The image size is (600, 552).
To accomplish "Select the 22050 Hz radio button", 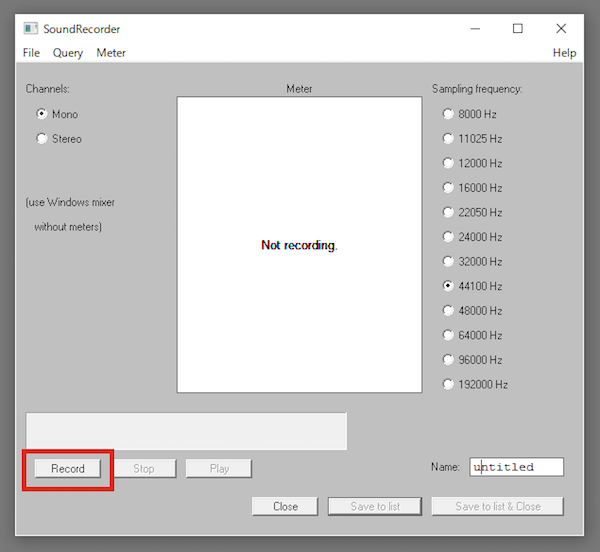I will pos(448,213).
